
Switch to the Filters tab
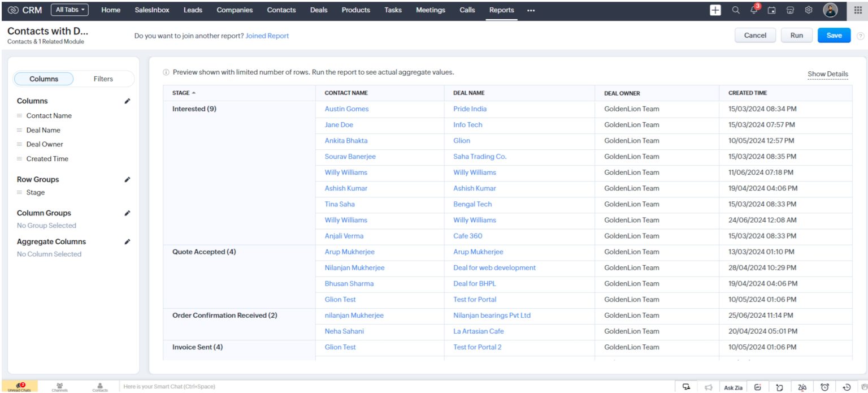click(103, 79)
